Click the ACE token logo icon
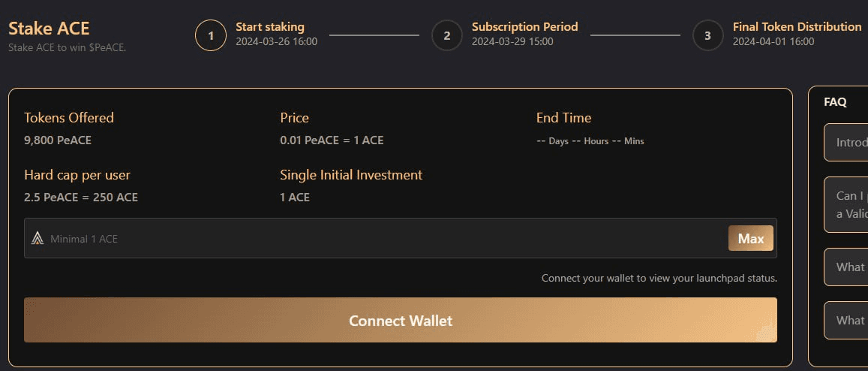Image resolution: width=868 pixels, height=371 pixels. (38, 239)
